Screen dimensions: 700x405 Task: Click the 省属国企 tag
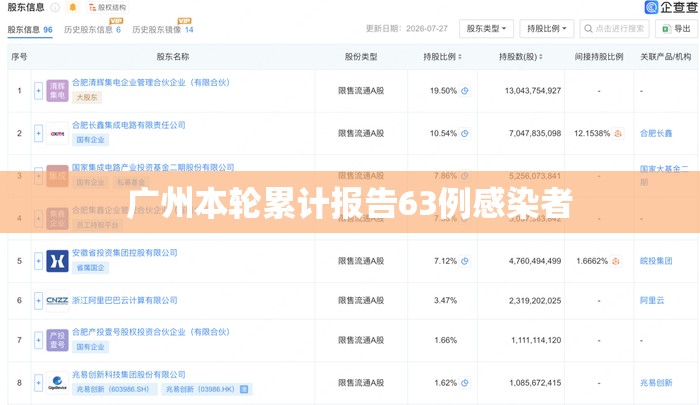90,267
